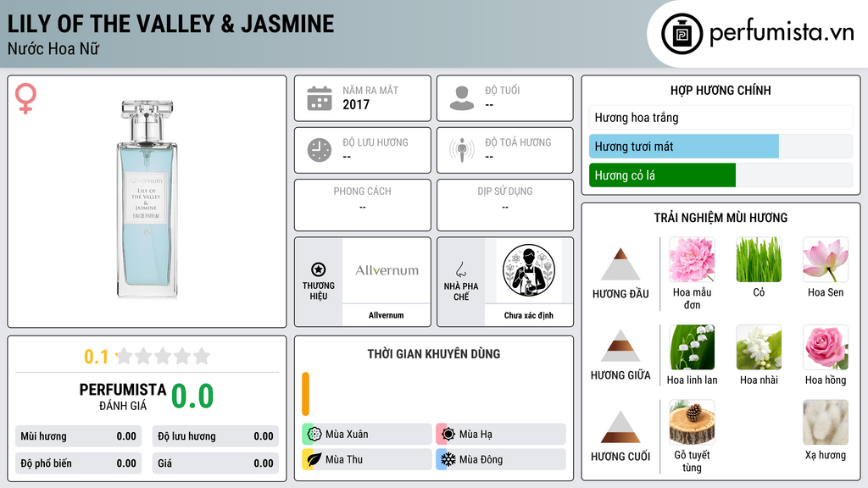Select the Hoa hồng rose image
Screen dimensions: 868x488
pyautogui.click(x=826, y=347)
